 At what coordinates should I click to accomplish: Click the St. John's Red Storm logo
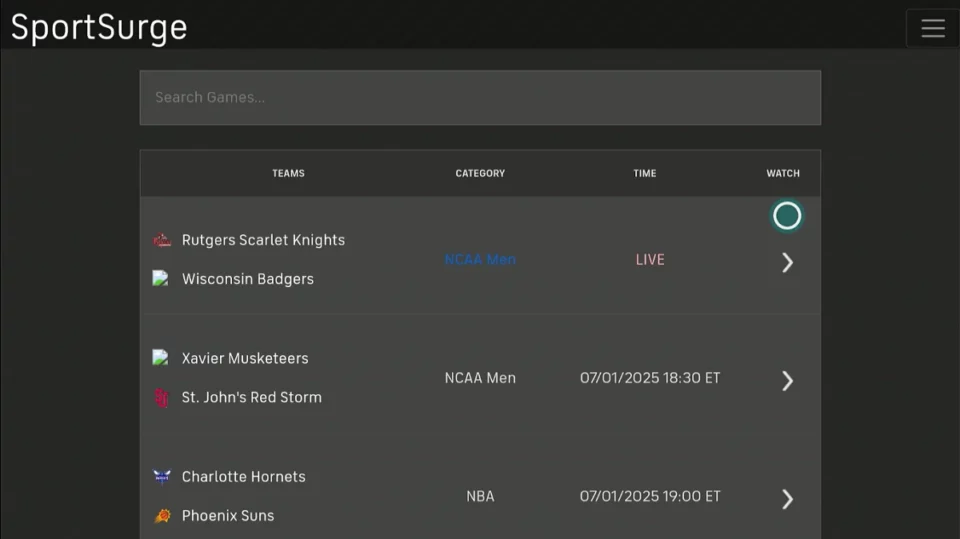point(162,398)
